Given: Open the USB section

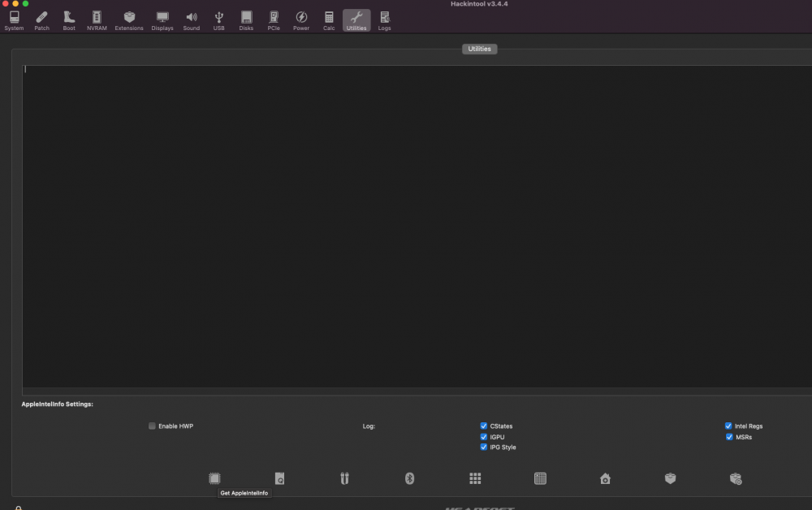Looking at the screenshot, I should tap(219, 21).
